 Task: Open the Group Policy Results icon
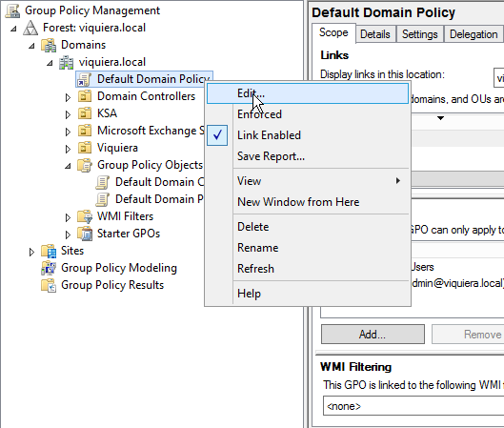49,285
